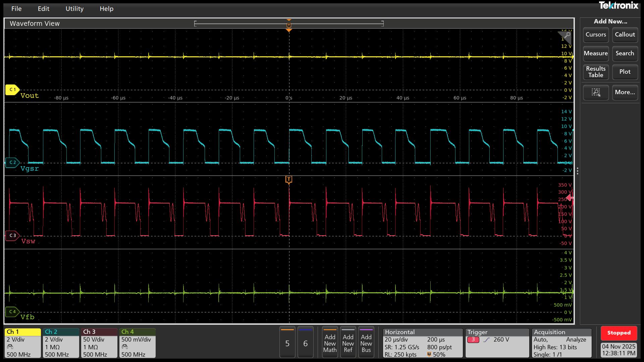
Task: Open the Horizontal settings badge
Action: click(422, 343)
